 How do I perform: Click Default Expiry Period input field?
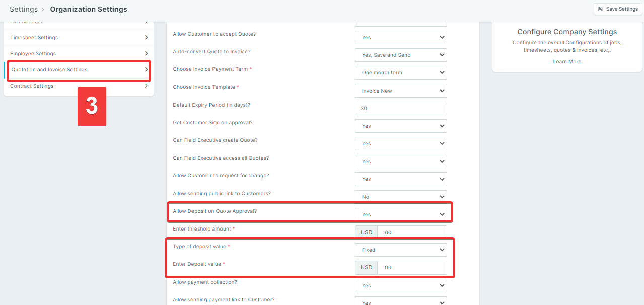[x=401, y=108]
